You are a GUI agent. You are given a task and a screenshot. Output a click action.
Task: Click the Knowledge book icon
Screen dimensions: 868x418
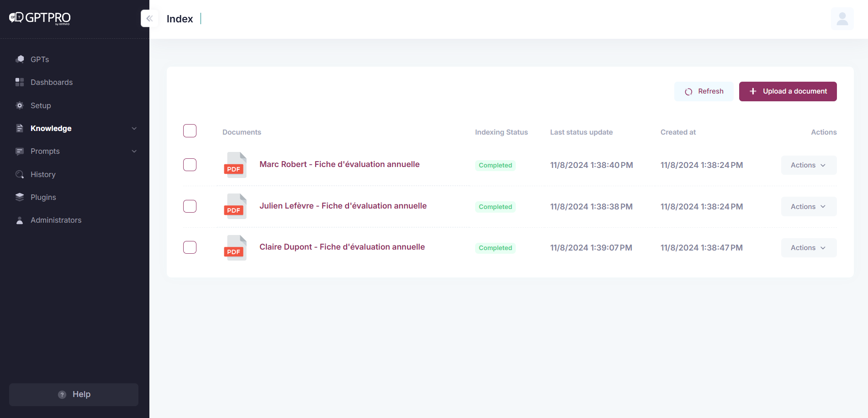pyautogui.click(x=20, y=128)
